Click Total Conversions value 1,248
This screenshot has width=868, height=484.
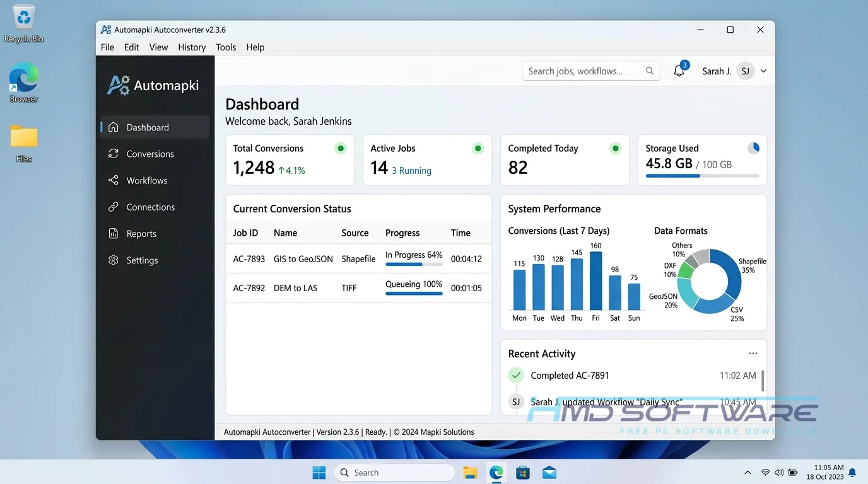click(x=254, y=168)
